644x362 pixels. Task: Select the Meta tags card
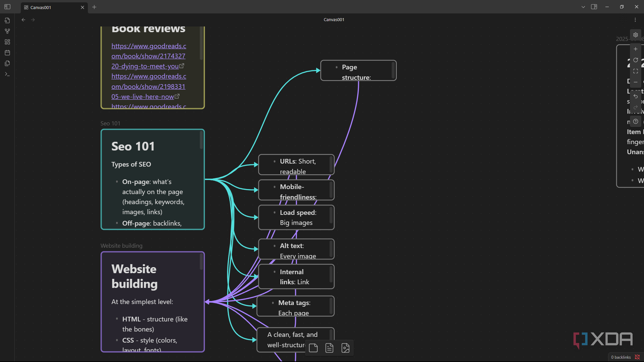tap(296, 306)
